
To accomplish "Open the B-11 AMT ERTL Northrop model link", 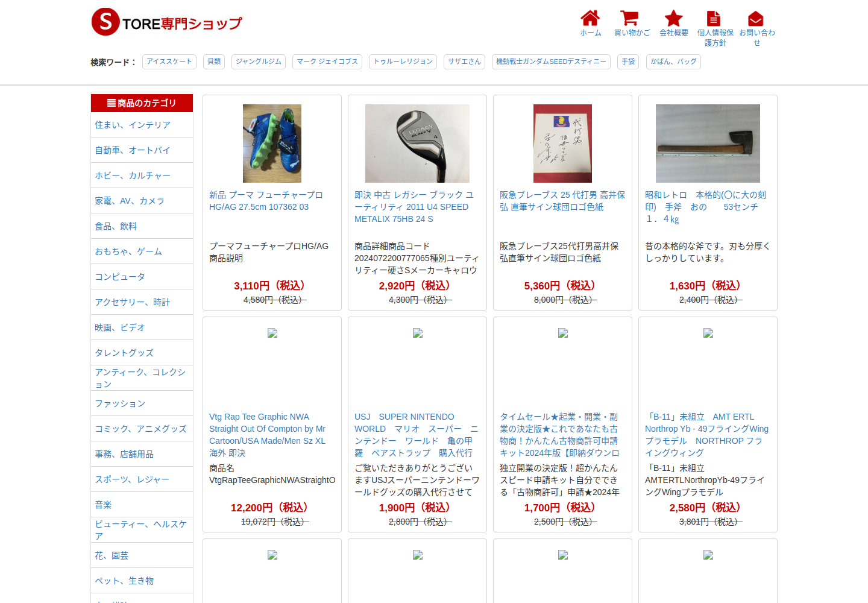I will click(x=706, y=435).
